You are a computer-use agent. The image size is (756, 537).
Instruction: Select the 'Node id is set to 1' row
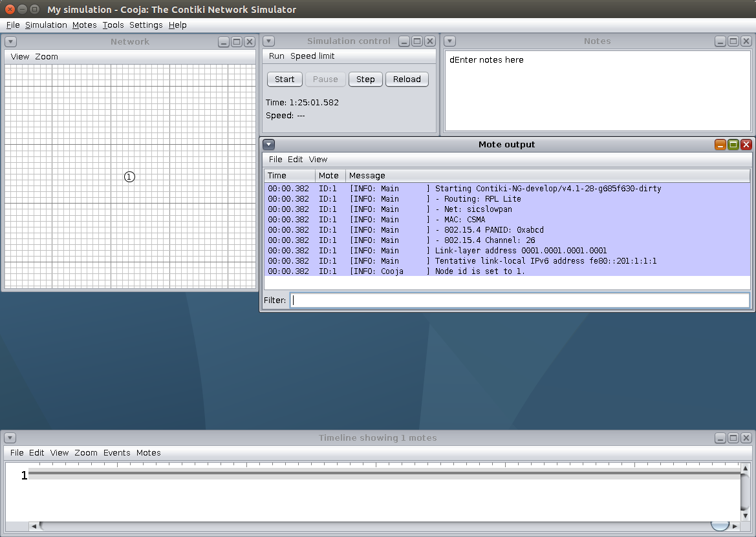[x=507, y=271]
